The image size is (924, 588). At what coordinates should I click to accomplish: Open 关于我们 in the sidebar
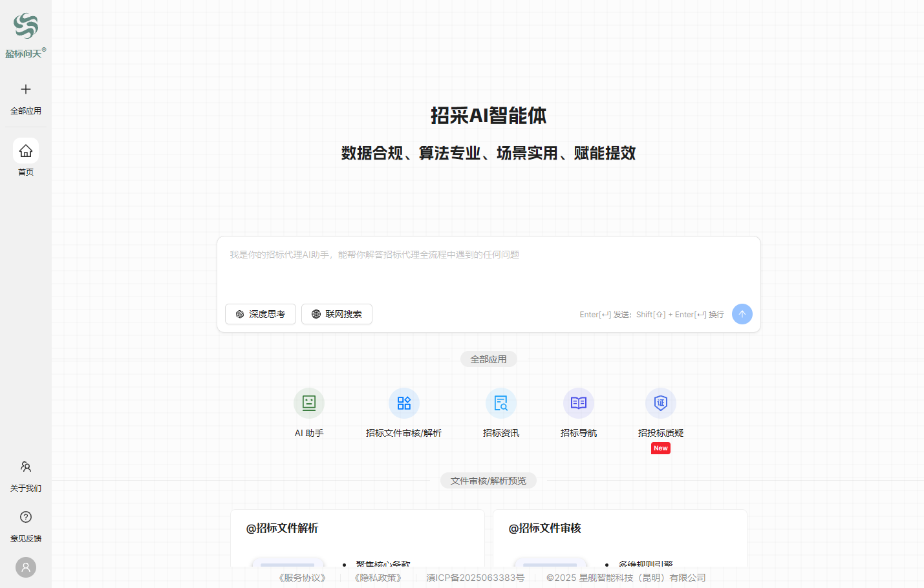click(x=26, y=475)
